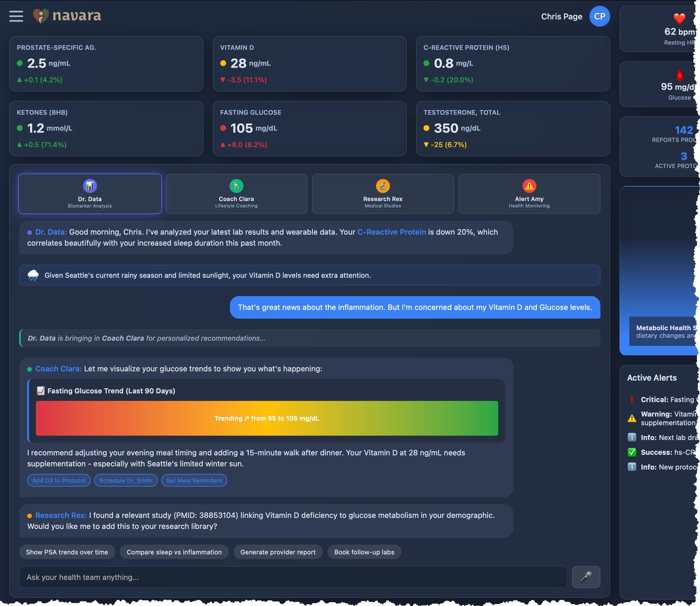700x606 pixels.
Task: Click Add D3 to Protocol button
Action: click(x=59, y=480)
